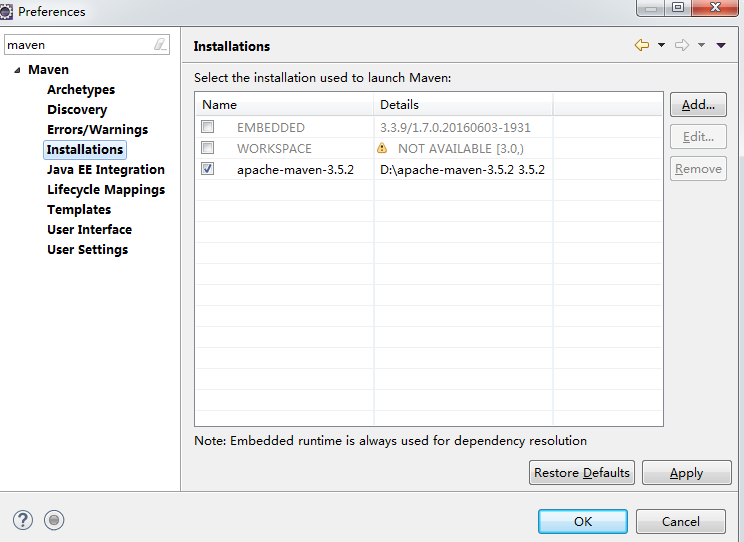
Task: Select Java EE Integration in tree
Action: click(x=105, y=169)
